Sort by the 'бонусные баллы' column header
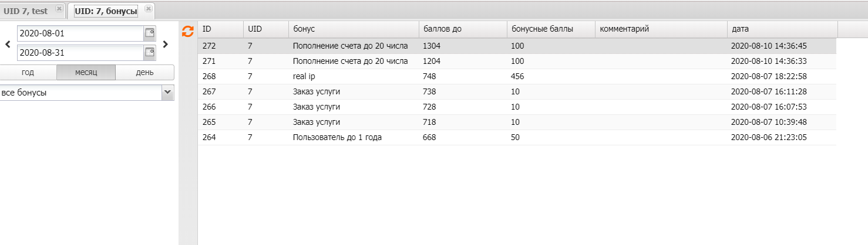 tap(550, 29)
